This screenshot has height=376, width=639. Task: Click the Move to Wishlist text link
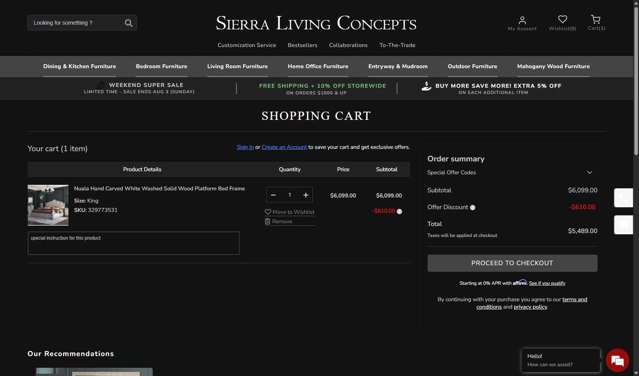(x=293, y=212)
